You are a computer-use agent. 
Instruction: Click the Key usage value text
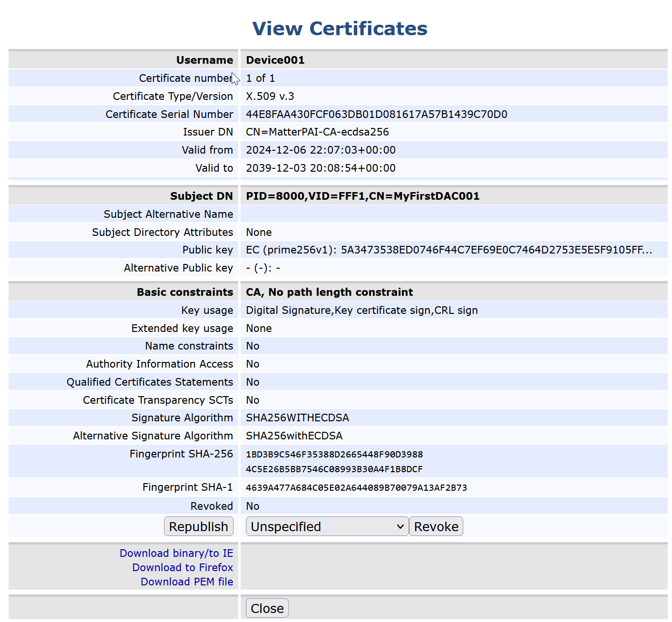point(361,310)
